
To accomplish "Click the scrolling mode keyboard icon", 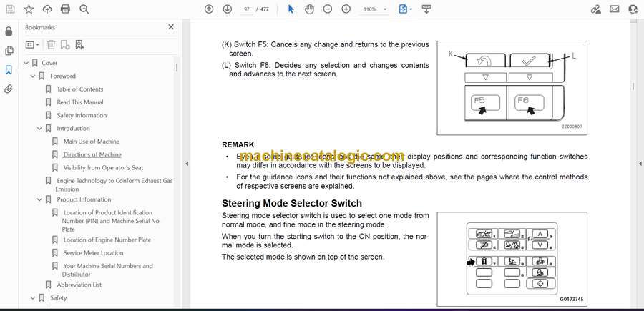I will tap(426, 9).
